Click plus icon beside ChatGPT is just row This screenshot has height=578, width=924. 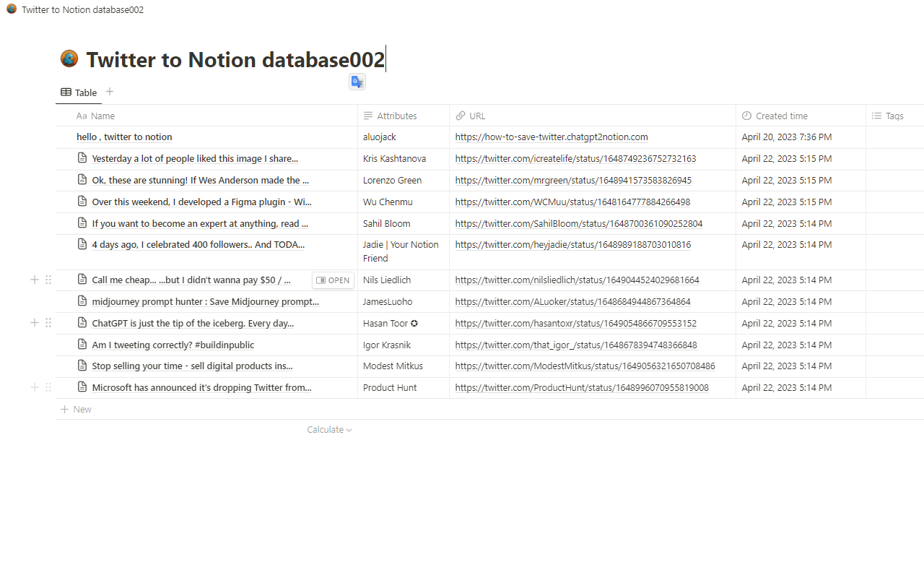[34, 323]
